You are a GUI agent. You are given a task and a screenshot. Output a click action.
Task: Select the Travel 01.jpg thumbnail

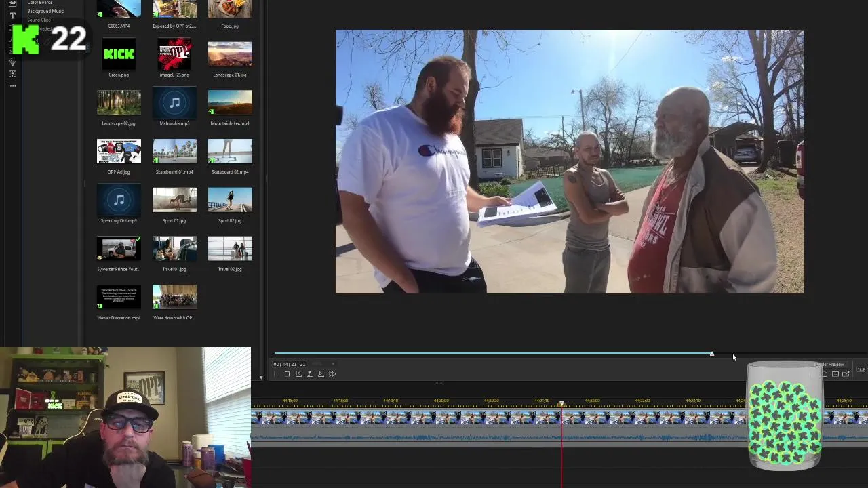pyautogui.click(x=174, y=249)
